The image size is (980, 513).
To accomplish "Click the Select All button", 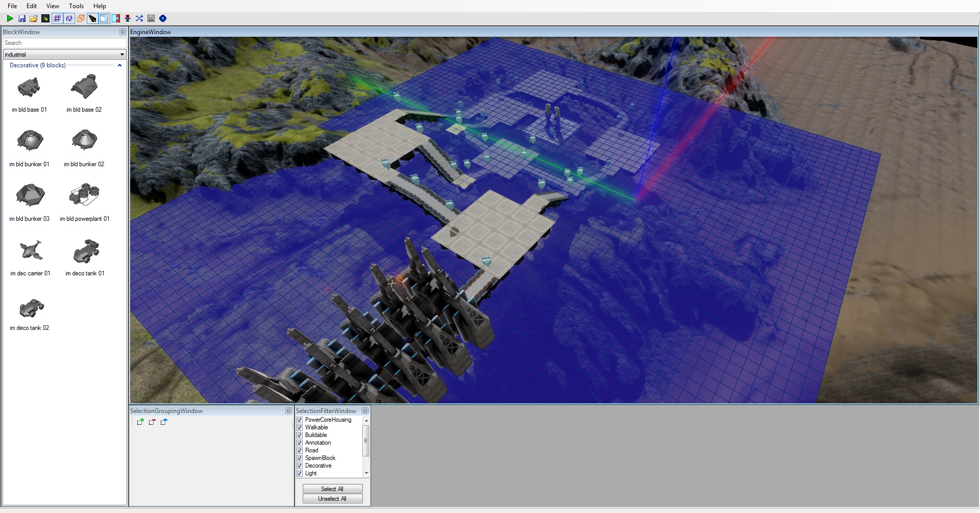I will (332, 489).
